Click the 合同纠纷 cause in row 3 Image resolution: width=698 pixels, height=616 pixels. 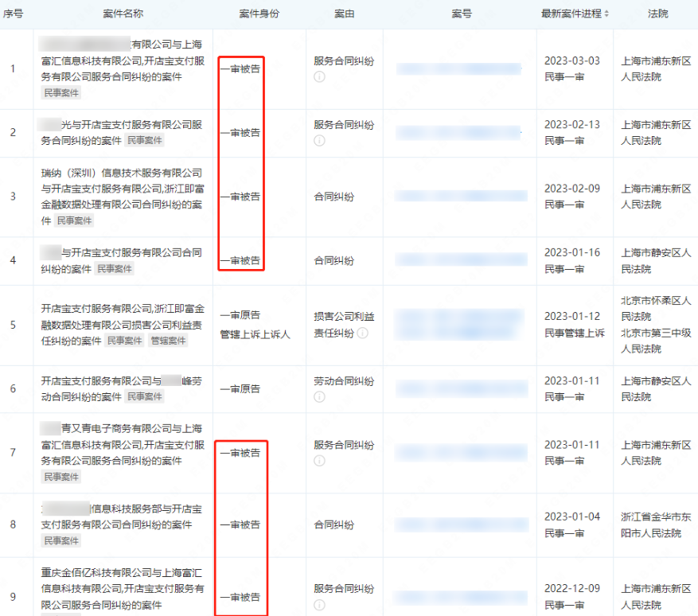(x=333, y=197)
